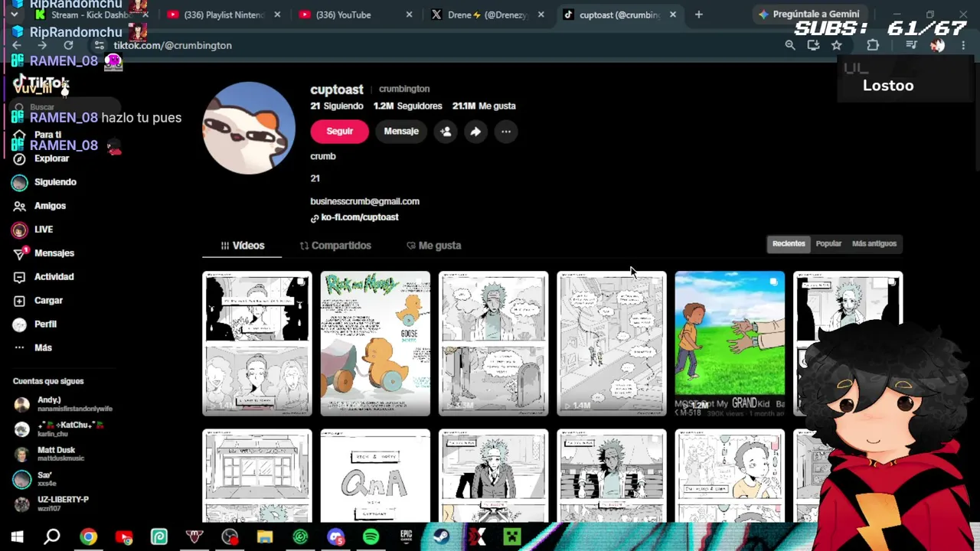The width and height of the screenshot is (980, 551).
Task: Open Spotify from the taskbar
Action: (371, 537)
